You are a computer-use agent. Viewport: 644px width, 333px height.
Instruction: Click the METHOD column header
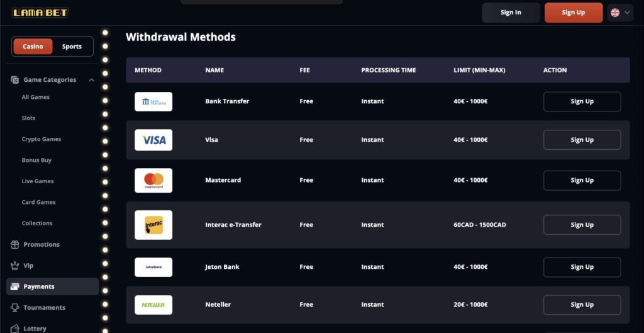148,71
